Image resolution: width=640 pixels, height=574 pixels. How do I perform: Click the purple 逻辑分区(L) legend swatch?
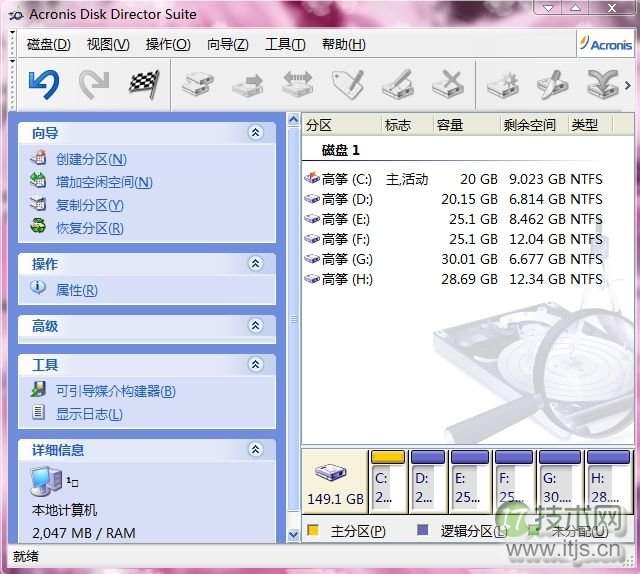pyautogui.click(x=423, y=530)
